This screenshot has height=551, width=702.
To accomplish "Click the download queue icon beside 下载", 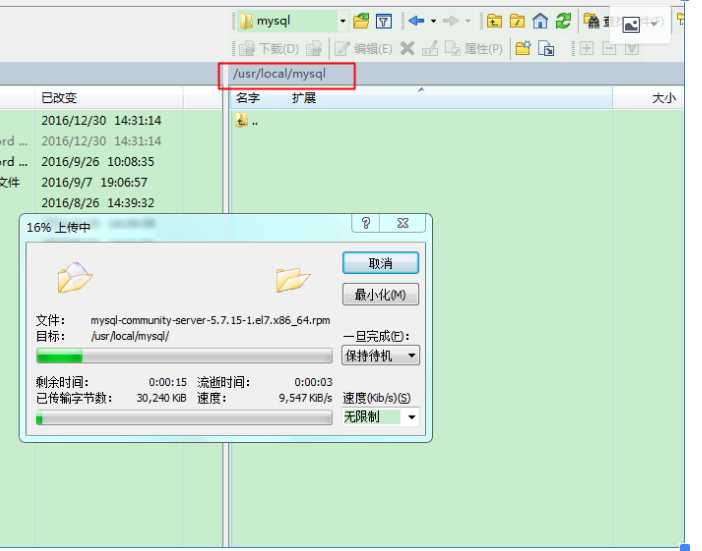I will pyautogui.click(x=314, y=48).
